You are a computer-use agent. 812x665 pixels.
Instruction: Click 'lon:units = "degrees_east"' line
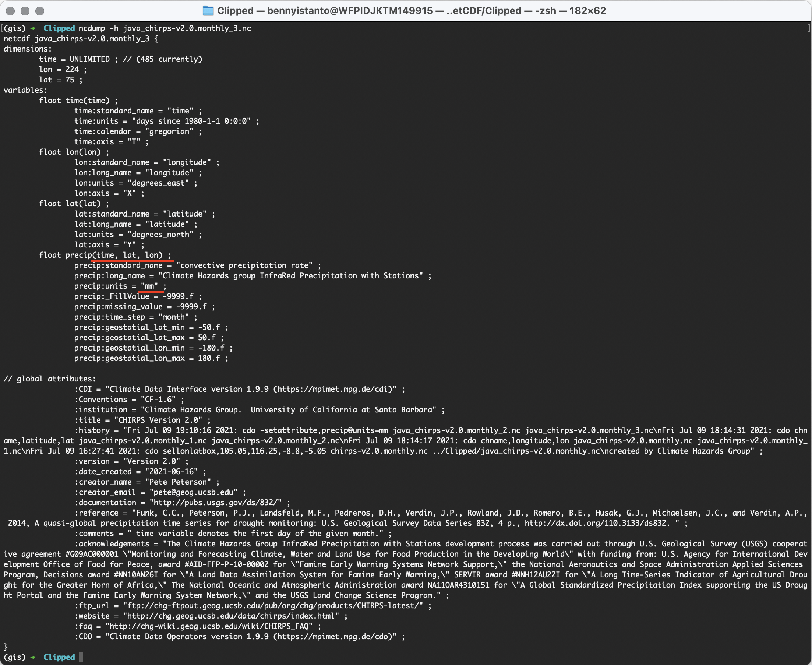[136, 183]
